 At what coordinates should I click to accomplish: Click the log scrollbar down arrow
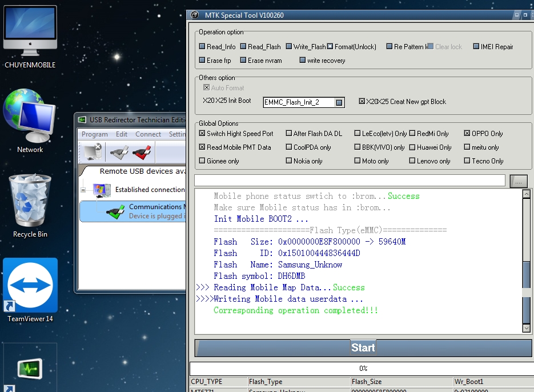tap(526, 329)
